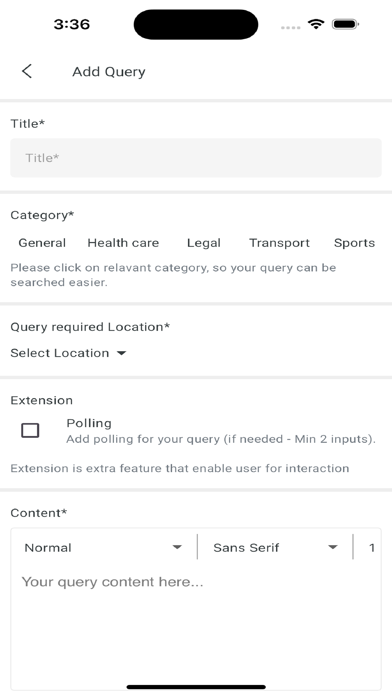Open the Sans Serif font dropdown

click(275, 547)
